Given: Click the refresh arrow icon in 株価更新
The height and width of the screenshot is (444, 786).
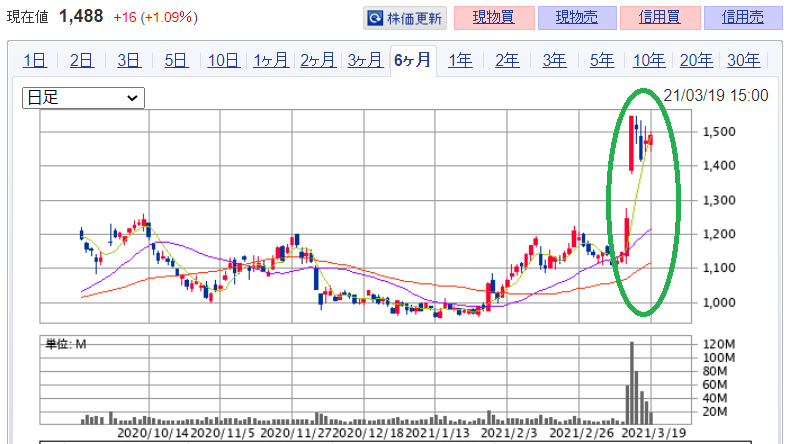Looking at the screenshot, I should 375,19.
